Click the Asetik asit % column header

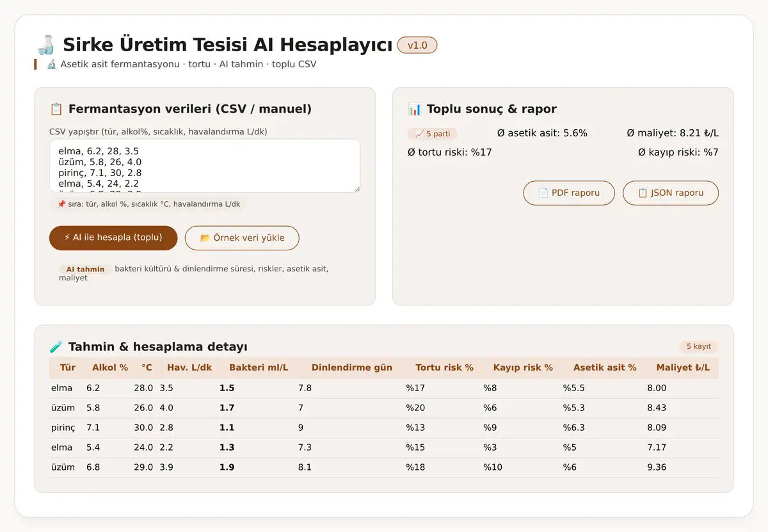[605, 367]
